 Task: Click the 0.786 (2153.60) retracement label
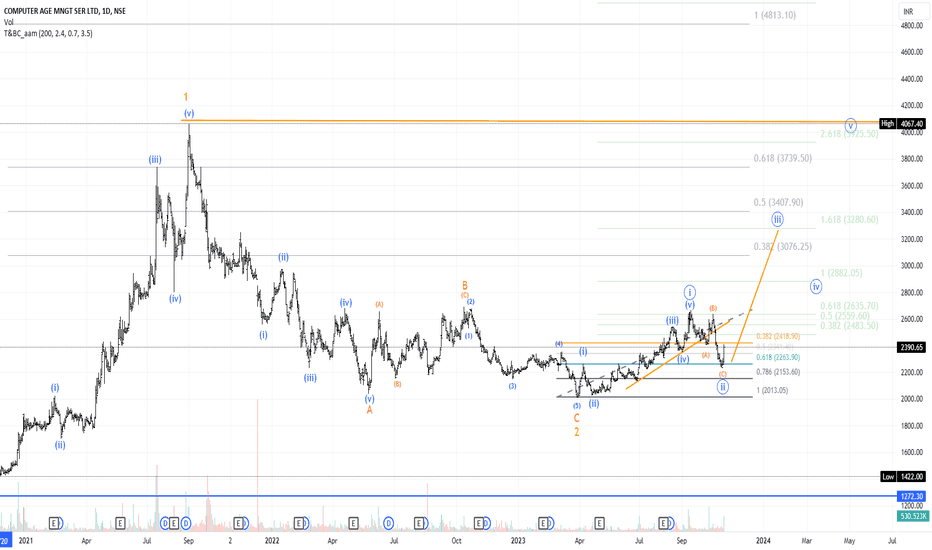click(x=778, y=372)
